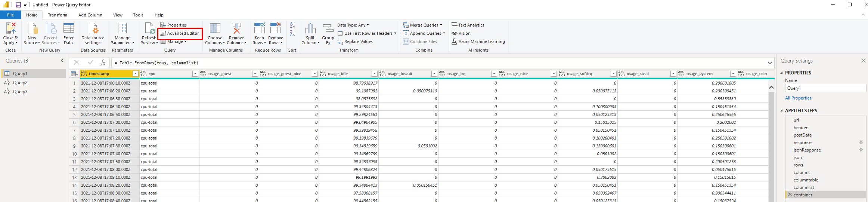Viewport: 868px width, 202px height.
Task: Open the Add Column tab
Action: (x=90, y=15)
